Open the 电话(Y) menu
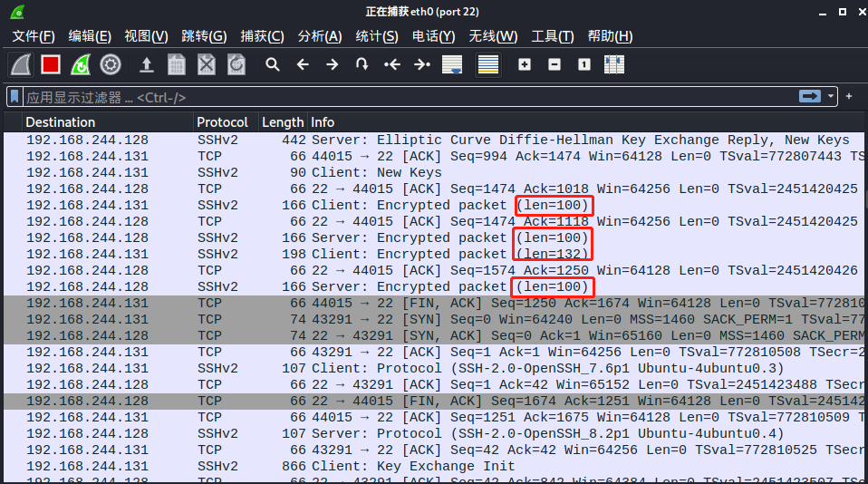Image resolution: width=868 pixels, height=484 pixels. tap(433, 36)
